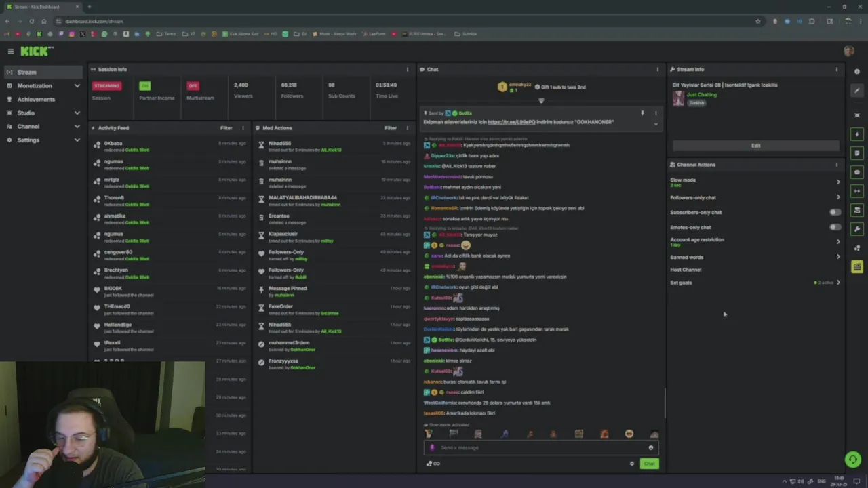Select Nihad555 timed out entry at top of Mod Actions

pyautogui.click(x=334, y=146)
